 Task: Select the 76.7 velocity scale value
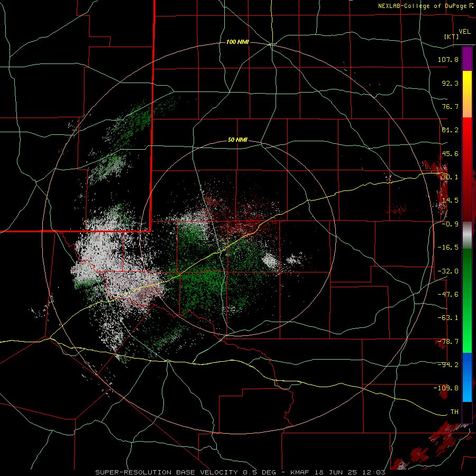(x=450, y=106)
